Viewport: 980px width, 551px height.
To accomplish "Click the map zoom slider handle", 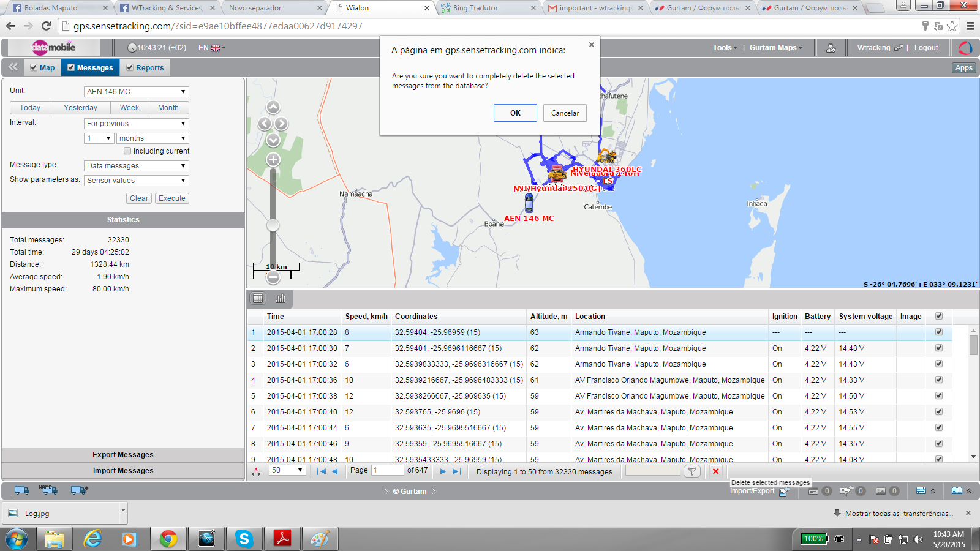I will pos(273,225).
